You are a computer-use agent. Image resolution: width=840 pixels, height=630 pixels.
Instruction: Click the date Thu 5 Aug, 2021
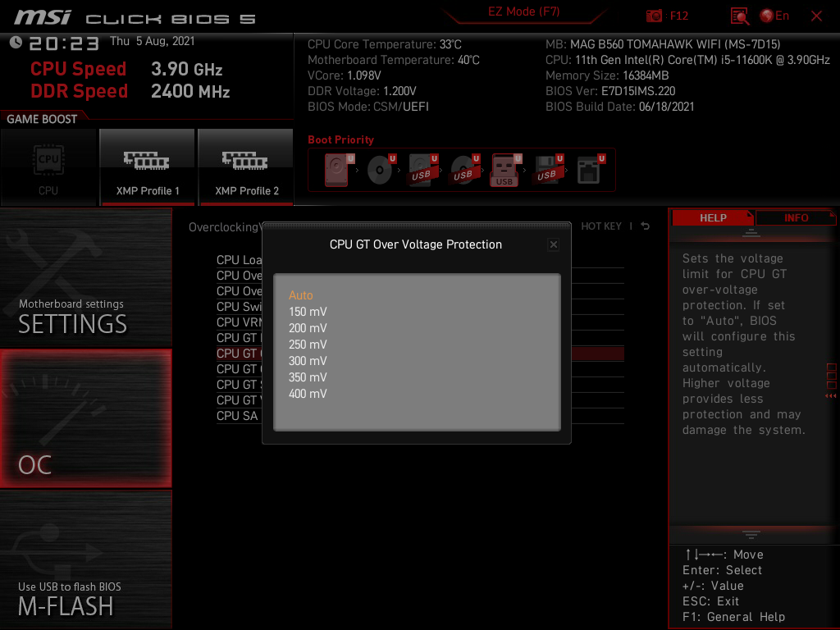pyautogui.click(x=152, y=41)
